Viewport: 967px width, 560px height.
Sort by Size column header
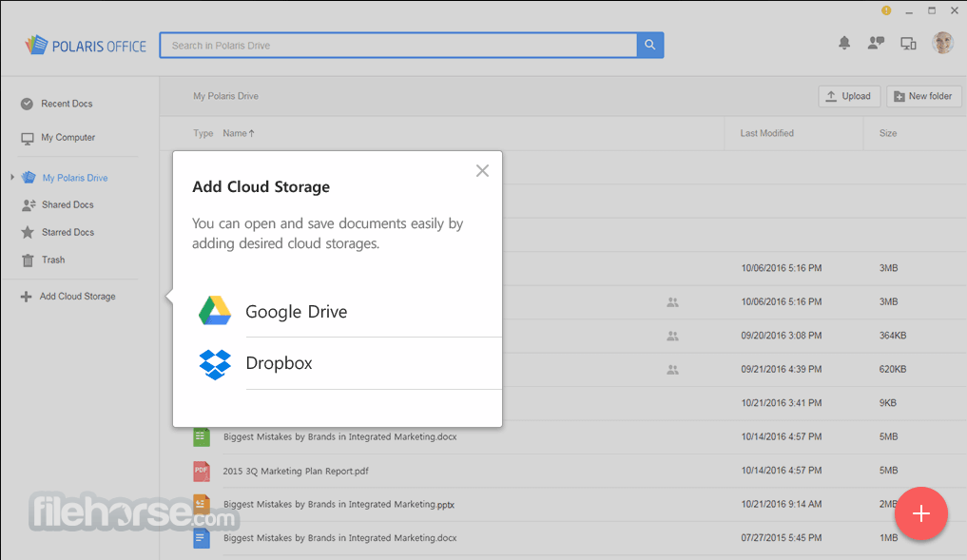pyautogui.click(x=888, y=133)
